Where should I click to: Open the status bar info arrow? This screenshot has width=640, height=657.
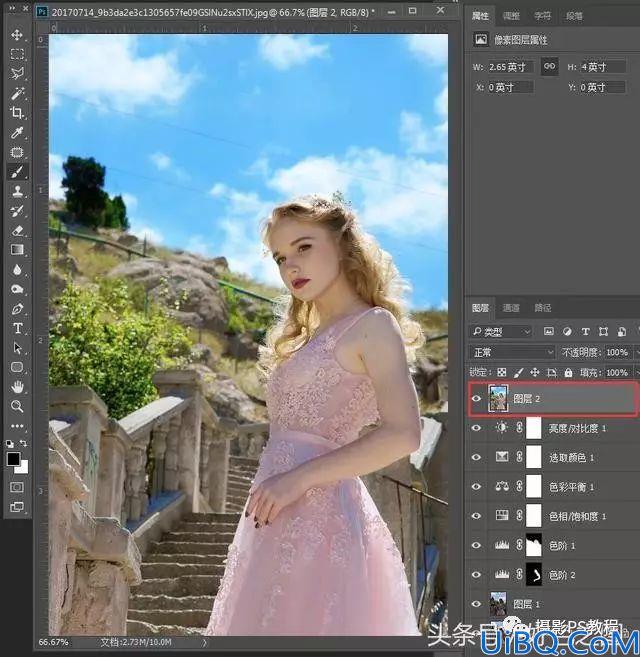click(205, 642)
